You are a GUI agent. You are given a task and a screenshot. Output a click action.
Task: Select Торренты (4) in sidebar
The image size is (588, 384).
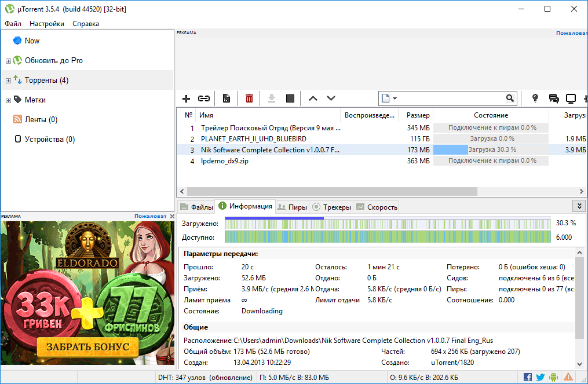point(46,81)
